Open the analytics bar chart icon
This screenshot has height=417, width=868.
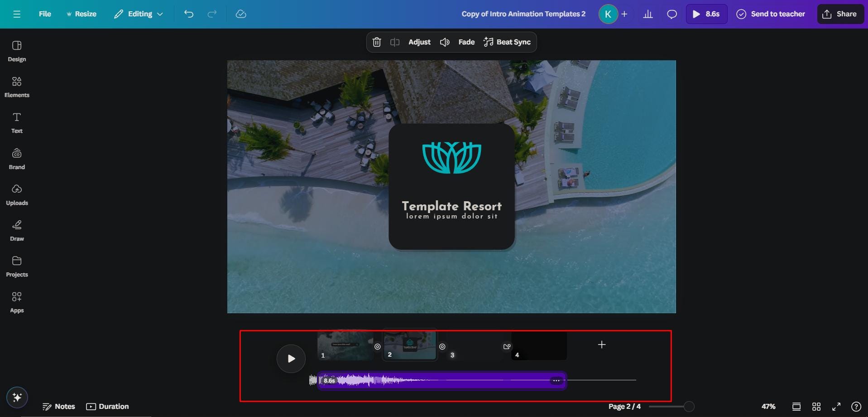click(x=648, y=14)
